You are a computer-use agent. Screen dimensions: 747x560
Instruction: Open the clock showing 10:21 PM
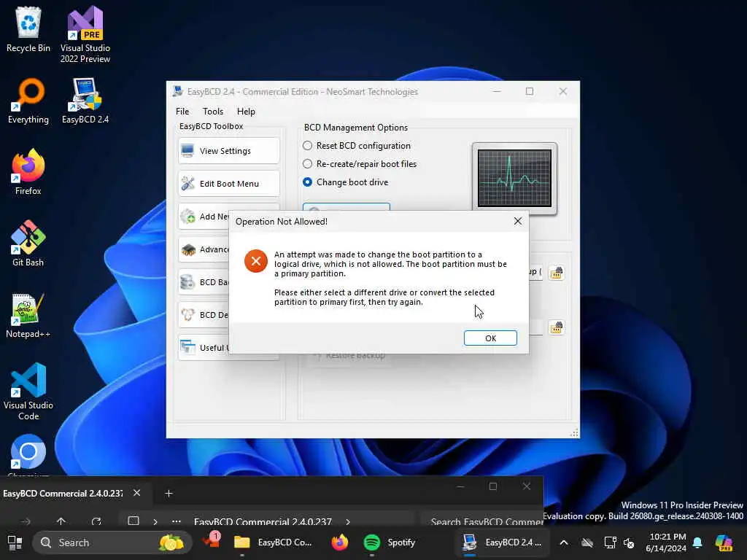(667, 542)
